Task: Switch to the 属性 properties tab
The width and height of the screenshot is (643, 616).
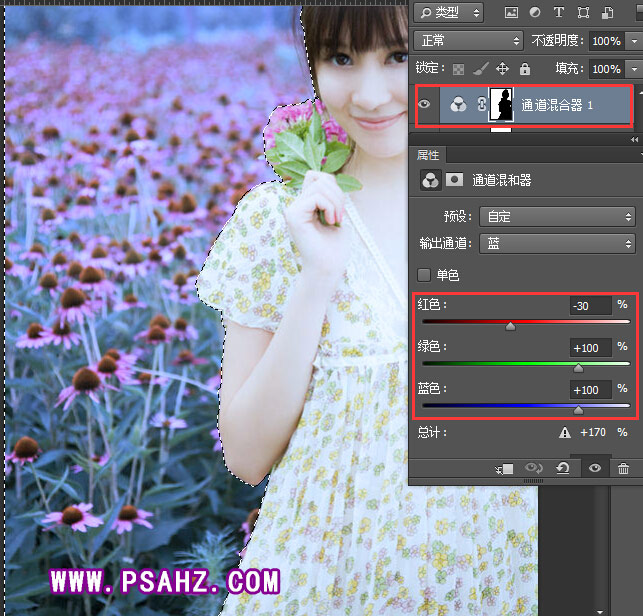Action: coord(428,155)
